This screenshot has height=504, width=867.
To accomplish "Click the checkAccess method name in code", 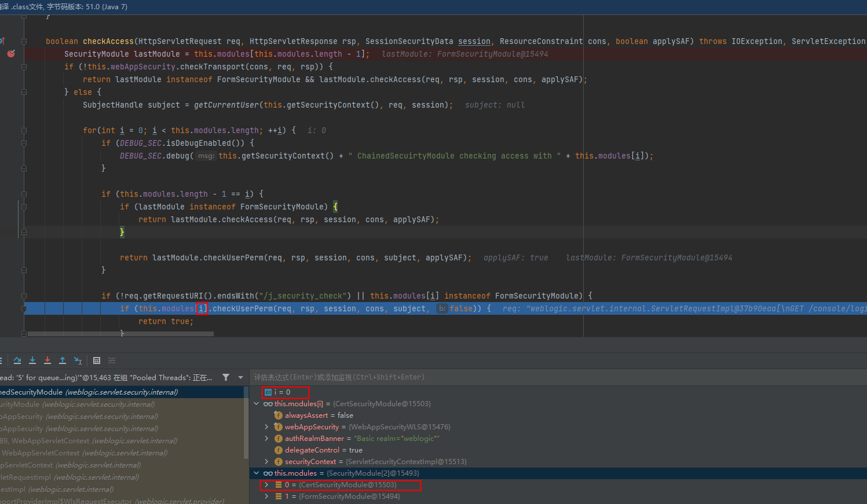I will pos(108,41).
